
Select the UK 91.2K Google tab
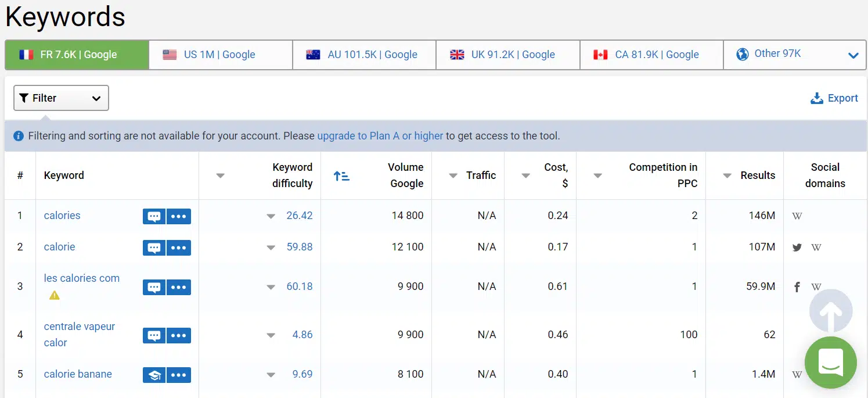click(507, 55)
